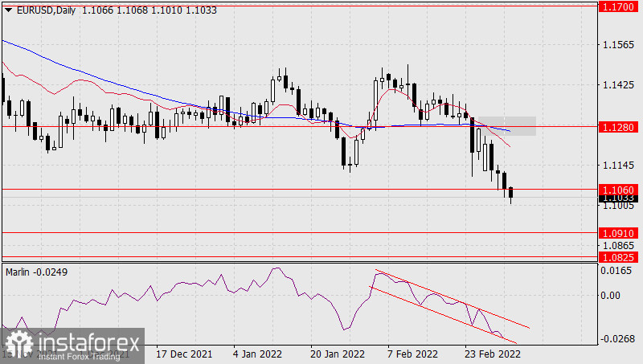Click the 1.1565 price axis value
Image resolution: width=643 pixels, height=364 pixels.
click(x=618, y=45)
